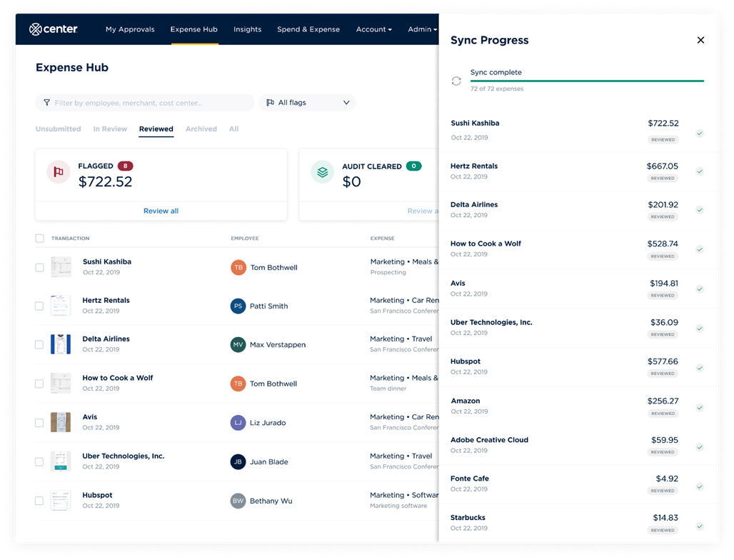734x560 pixels.
Task: Click the Liz Jurado LJ avatar
Action: point(238,423)
